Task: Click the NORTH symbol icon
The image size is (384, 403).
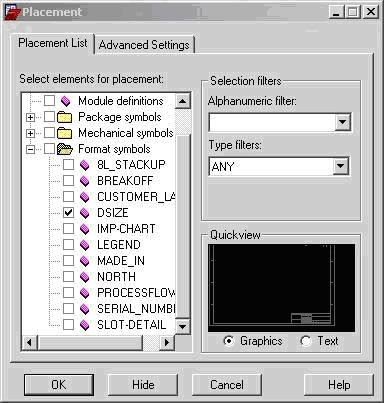Action: click(x=85, y=277)
